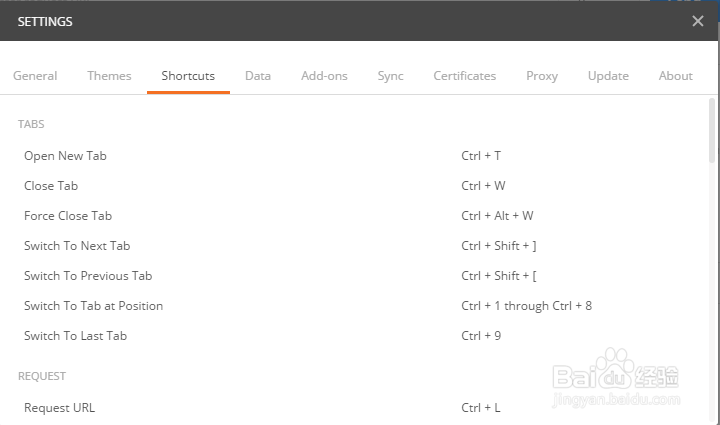This screenshot has width=720, height=425.
Task: Click the Ctrl + T shortcut text
Action: pos(481,156)
